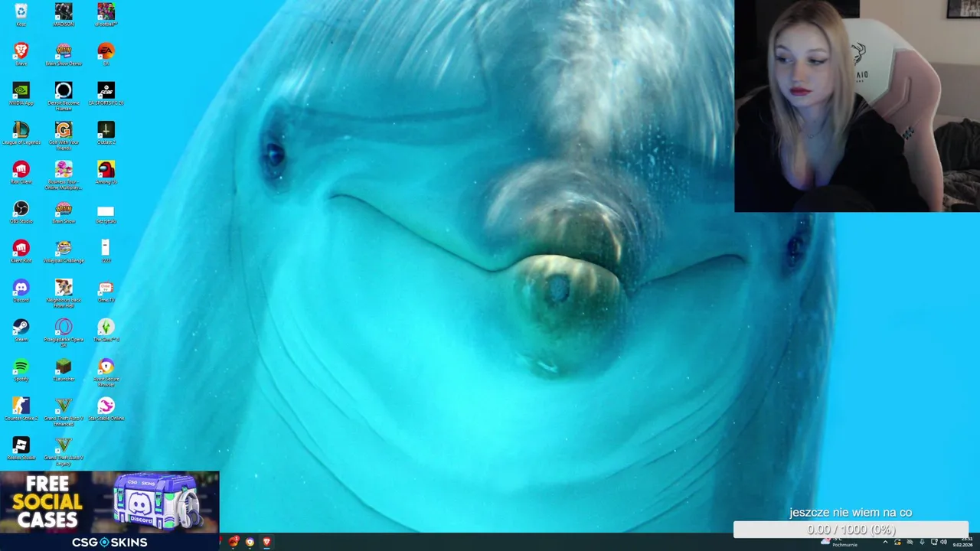The image size is (980, 551).
Task: Open Spotify from the desktop
Action: (x=21, y=370)
